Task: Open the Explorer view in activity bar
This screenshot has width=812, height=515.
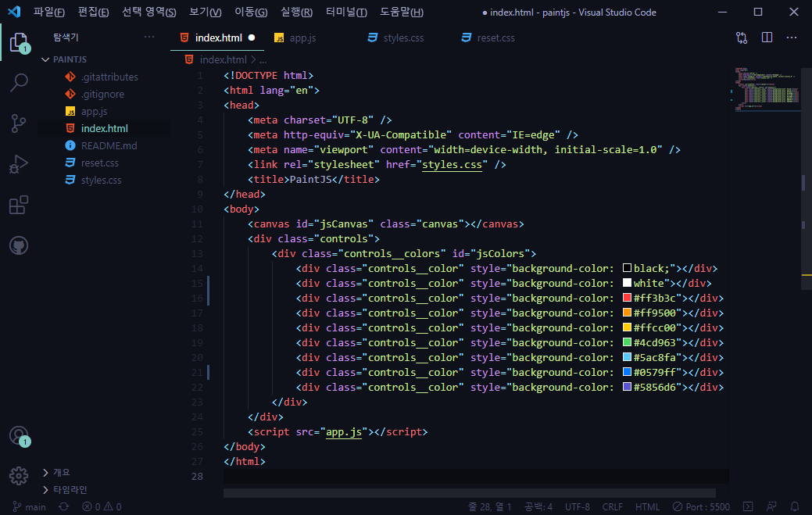Action: [20, 42]
